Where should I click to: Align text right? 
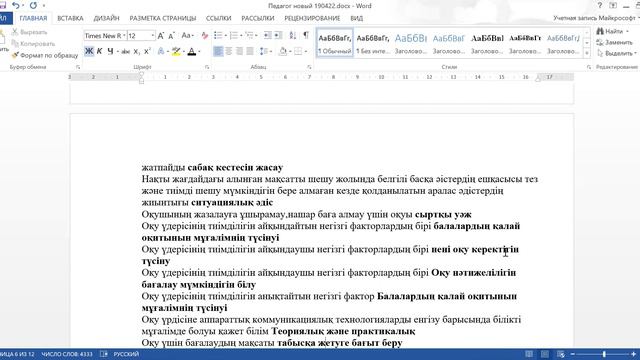pyautogui.click(x=239, y=51)
